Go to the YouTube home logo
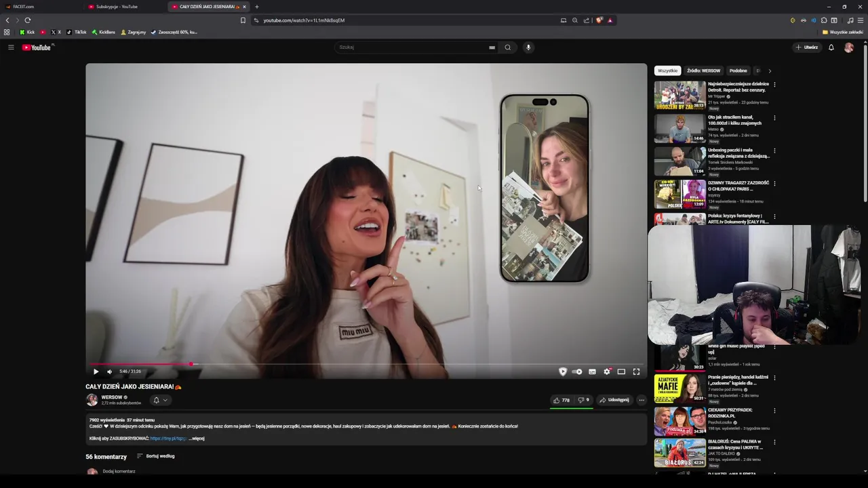This screenshot has height=488, width=868. (37, 47)
